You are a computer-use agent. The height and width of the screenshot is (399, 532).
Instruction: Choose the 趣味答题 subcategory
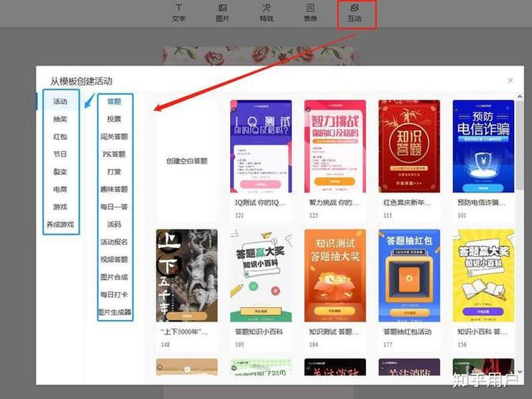click(x=114, y=190)
